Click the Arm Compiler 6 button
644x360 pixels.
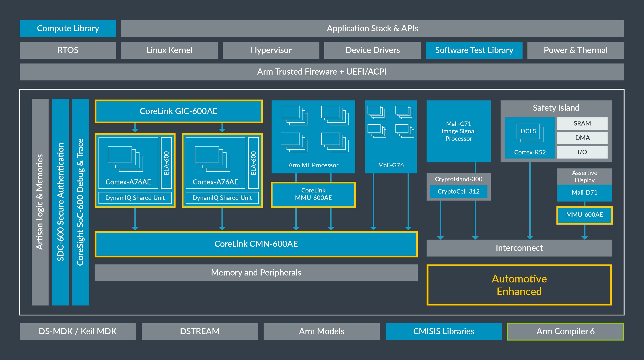565,331
